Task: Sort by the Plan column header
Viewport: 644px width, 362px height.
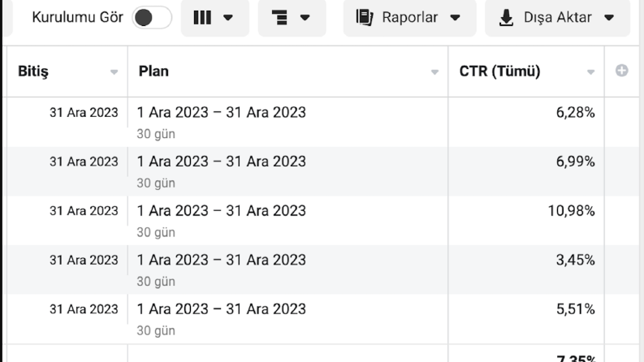Action: tap(153, 71)
